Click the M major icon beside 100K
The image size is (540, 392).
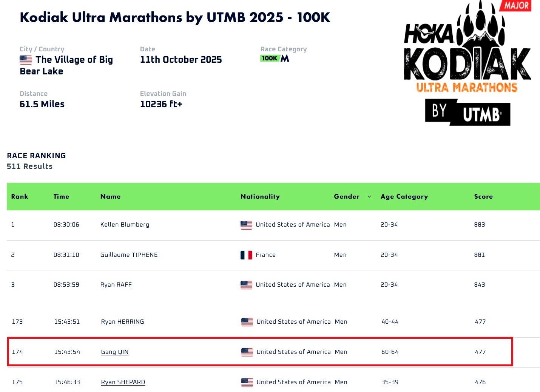[x=285, y=58]
